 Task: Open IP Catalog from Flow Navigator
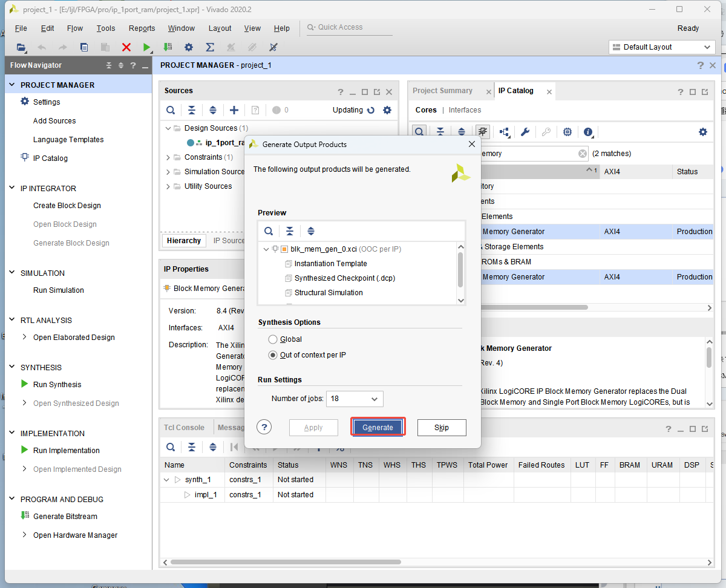(50, 158)
